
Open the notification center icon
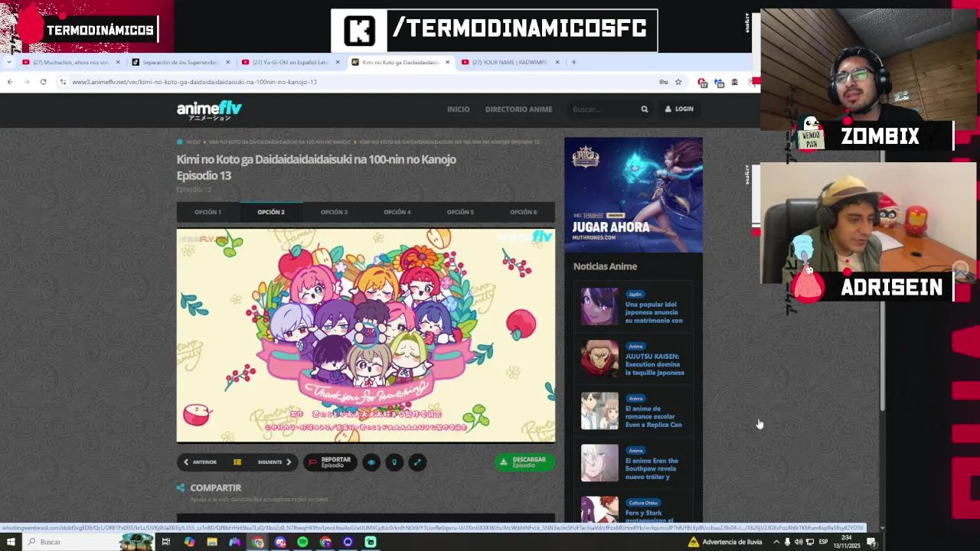871,542
